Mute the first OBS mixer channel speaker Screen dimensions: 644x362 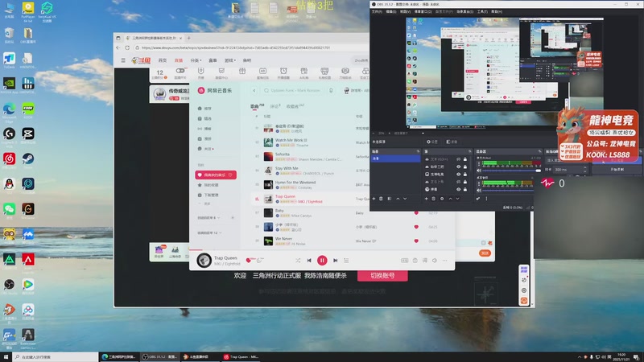click(479, 171)
